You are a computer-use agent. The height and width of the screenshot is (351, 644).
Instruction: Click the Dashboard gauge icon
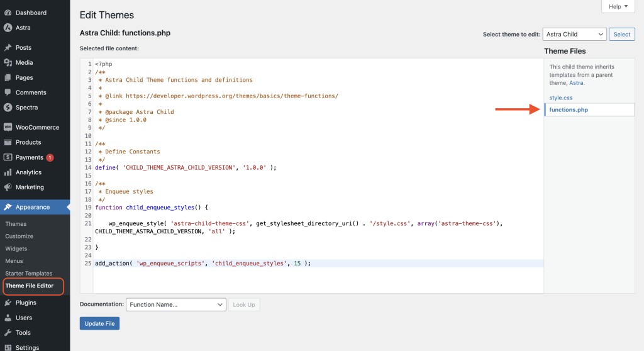click(8, 13)
